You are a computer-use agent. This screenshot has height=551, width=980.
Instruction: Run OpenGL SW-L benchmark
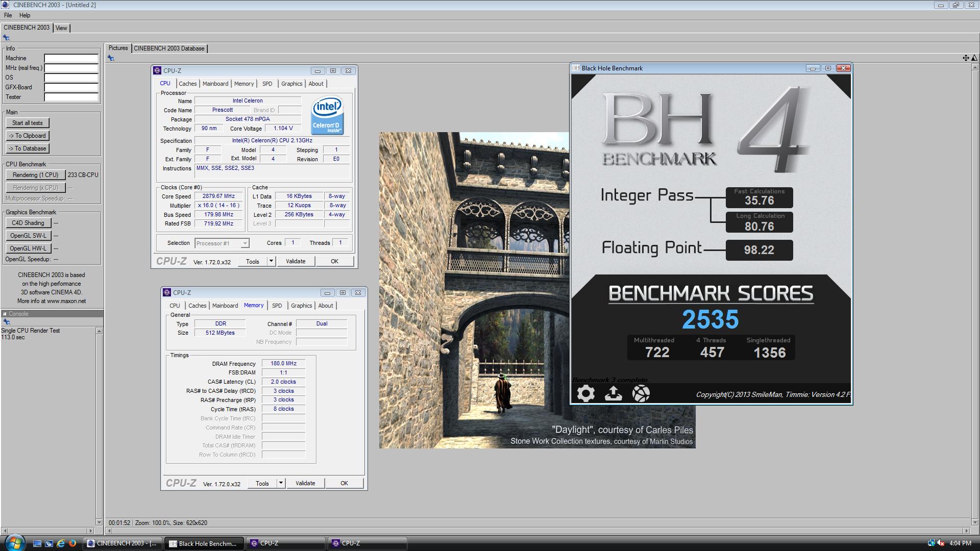[28, 236]
